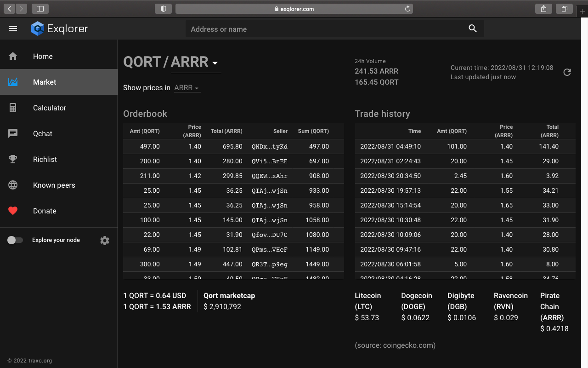The image size is (588, 368).
Task: Click the Exqlorer brand name
Action: point(68,29)
